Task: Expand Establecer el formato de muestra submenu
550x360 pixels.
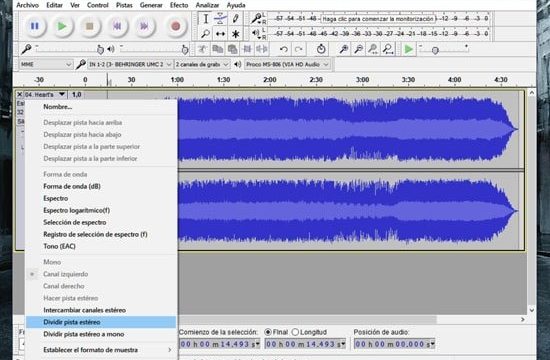Action: (x=100, y=350)
